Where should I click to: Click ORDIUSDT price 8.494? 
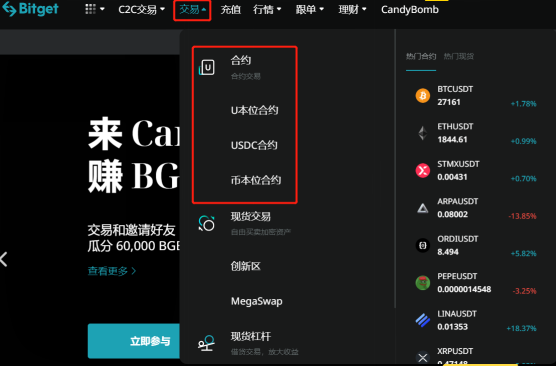(x=448, y=252)
